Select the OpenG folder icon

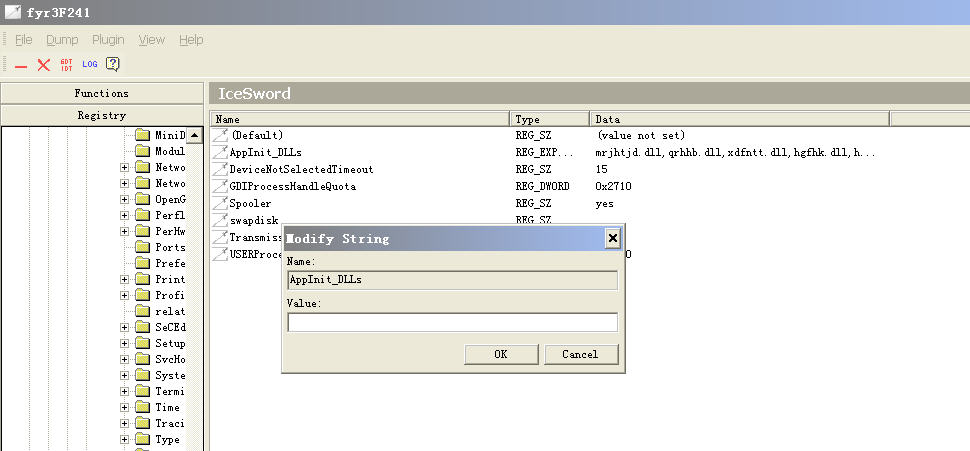[x=143, y=199]
